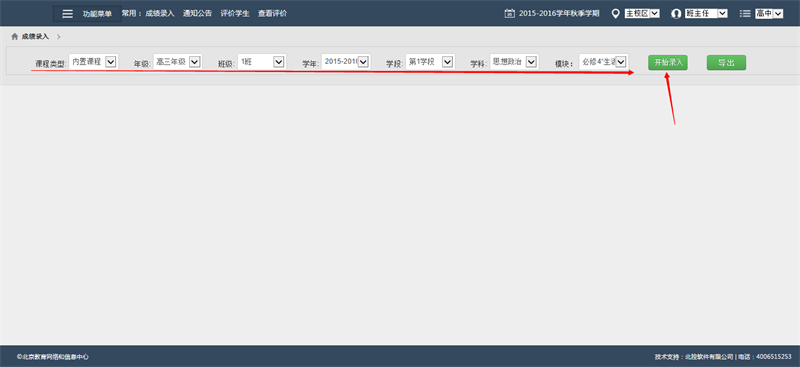
Task: Open 评价学生 in top menu
Action: 235,14
